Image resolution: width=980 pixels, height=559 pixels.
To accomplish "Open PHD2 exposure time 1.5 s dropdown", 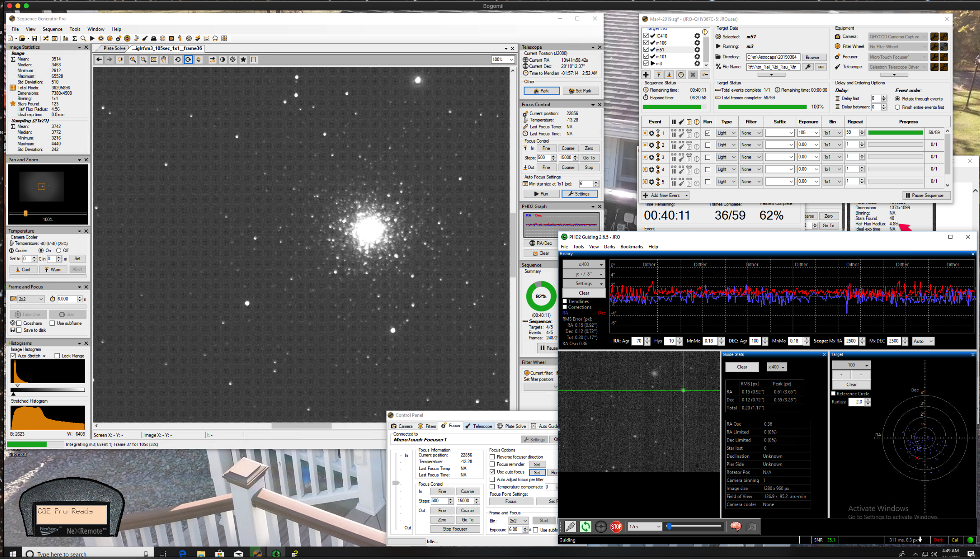I will pos(644,526).
